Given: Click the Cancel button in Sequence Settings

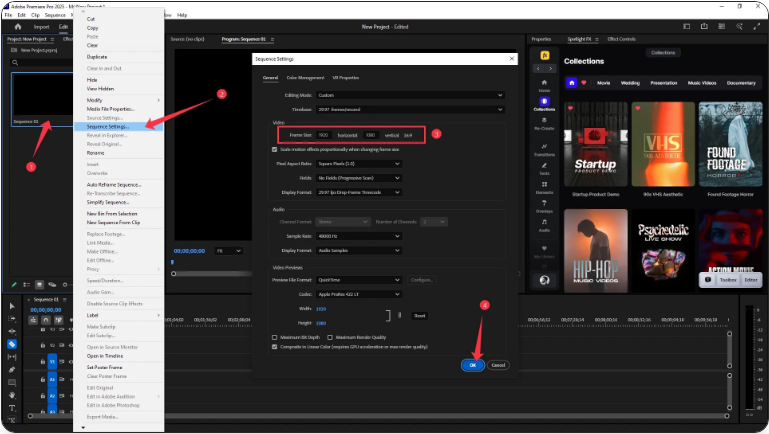Looking at the screenshot, I should 497,365.
